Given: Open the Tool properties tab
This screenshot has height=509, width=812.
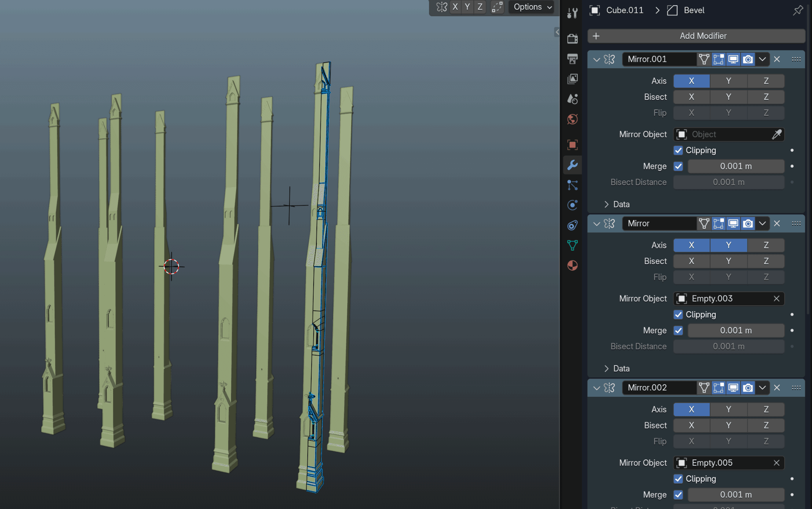Looking at the screenshot, I should pos(572,13).
